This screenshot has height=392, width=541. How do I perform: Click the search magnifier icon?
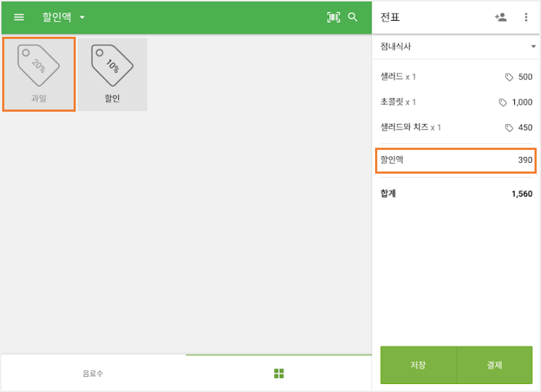(353, 17)
